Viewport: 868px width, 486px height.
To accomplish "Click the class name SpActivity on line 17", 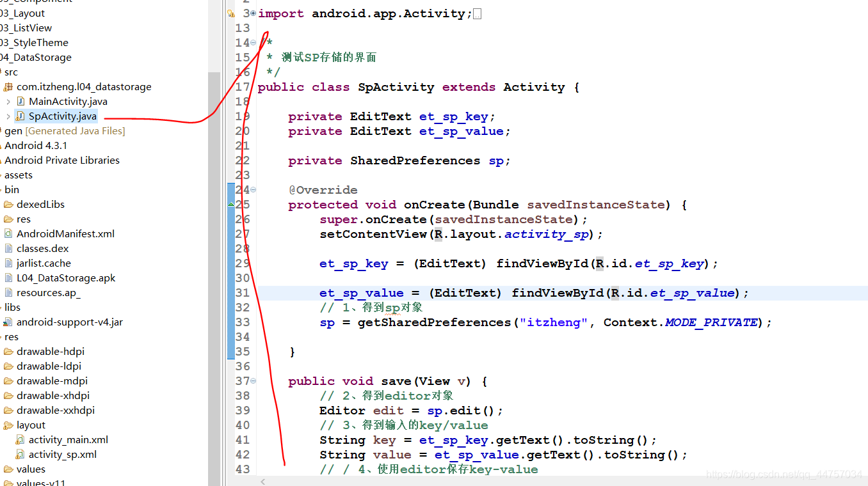I will point(396,87).
